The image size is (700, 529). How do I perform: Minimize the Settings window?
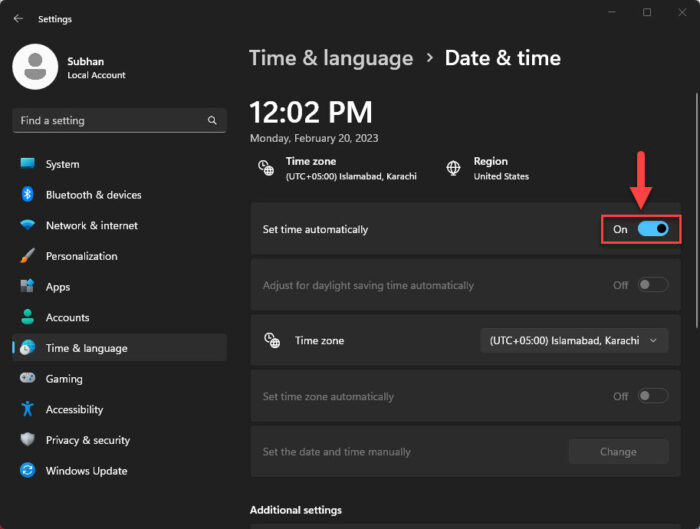(612, 12)
